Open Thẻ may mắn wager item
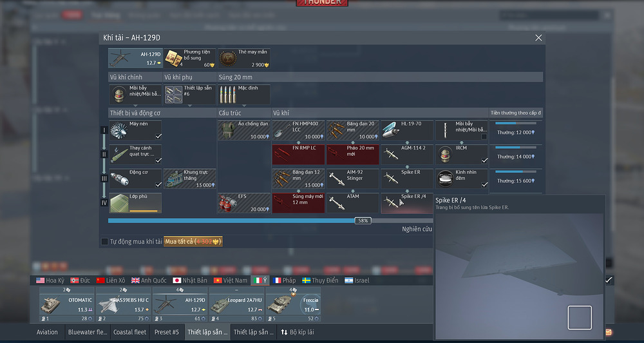Viewport: 644px width, 343px height. (x=244, y=58)
